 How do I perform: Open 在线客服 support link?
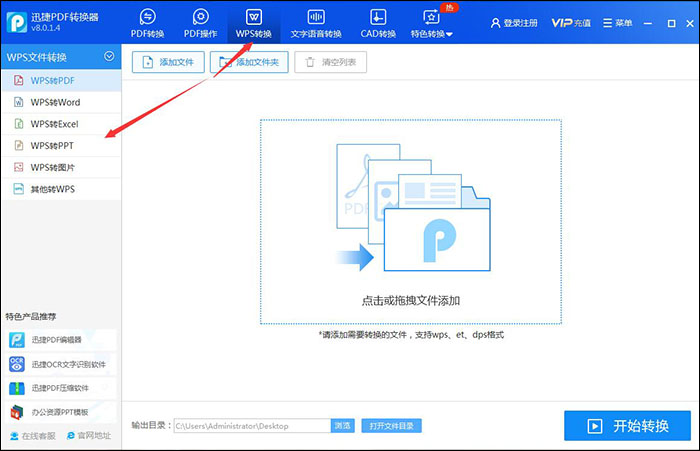33,436
